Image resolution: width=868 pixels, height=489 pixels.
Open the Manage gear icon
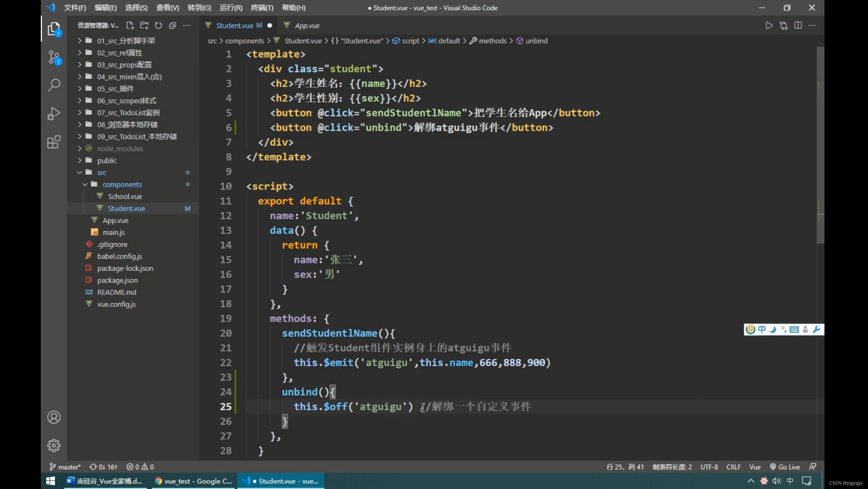point(54,445)
